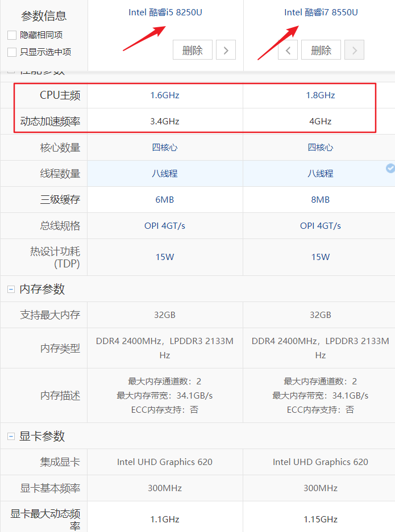Select the 动态加速频率 row label
Viewport: 395px width, 532px height.
point(50,122)
